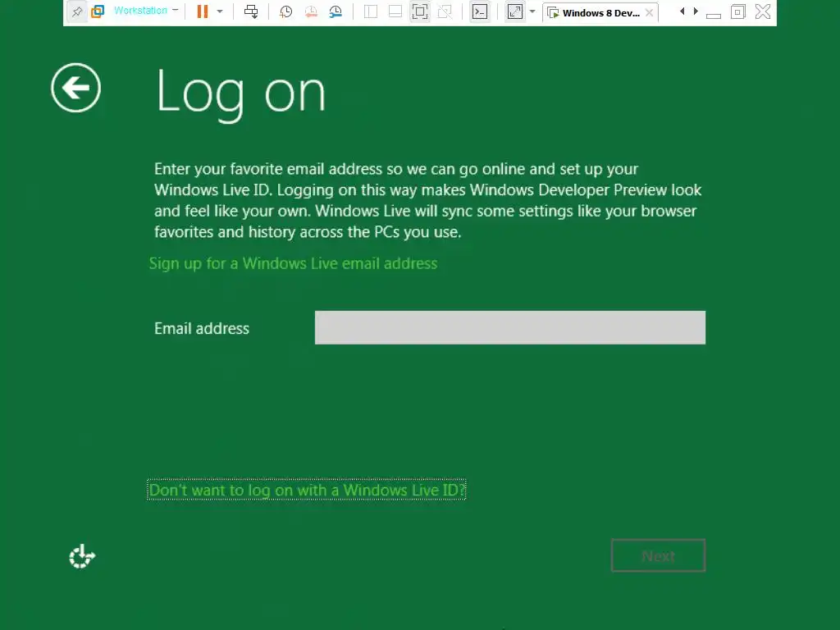The image size is (840, 630).
Task: Restore the VMware window from fullscreen
Action: (x=738, y=11)
